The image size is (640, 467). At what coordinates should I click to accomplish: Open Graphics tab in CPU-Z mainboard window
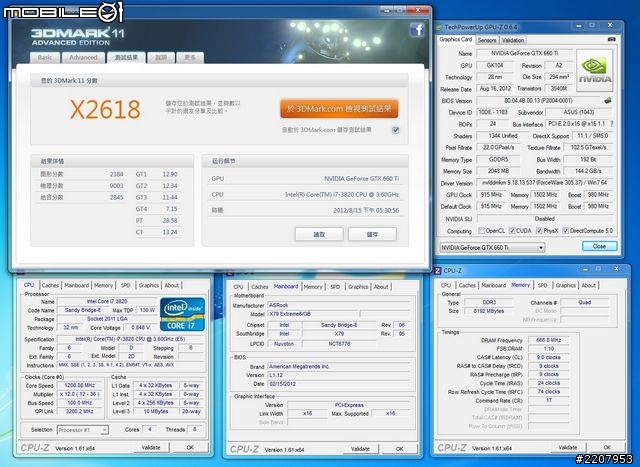click(358, 287)
